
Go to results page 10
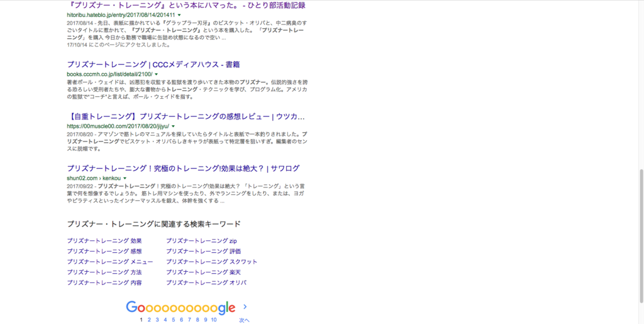[214, 320]
